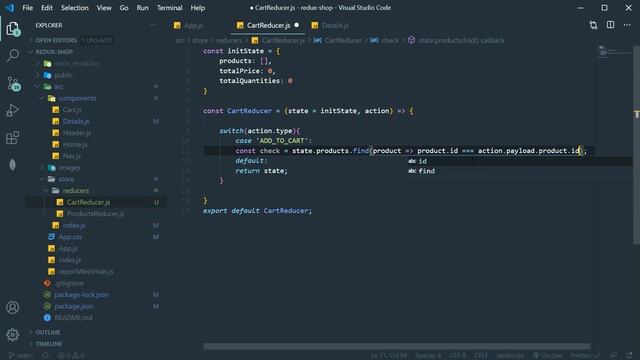Open editor More Actions ellipsis

point(627,25)
